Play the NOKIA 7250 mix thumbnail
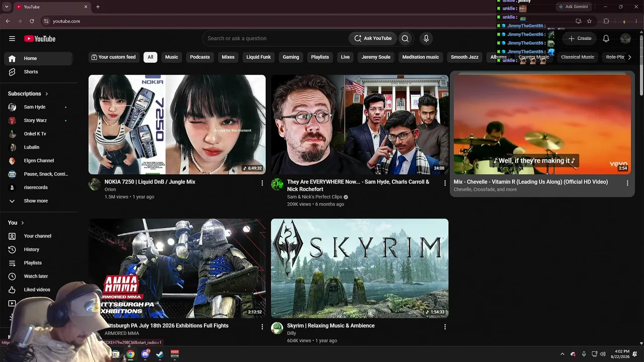The height and width of the screenshot is (362, 644). tap(177, 125)
